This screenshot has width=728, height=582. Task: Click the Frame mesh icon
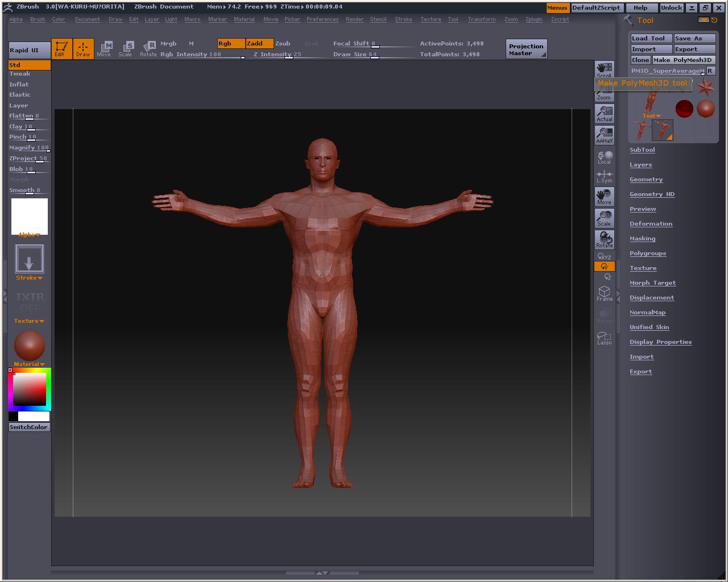pos(604,293)
